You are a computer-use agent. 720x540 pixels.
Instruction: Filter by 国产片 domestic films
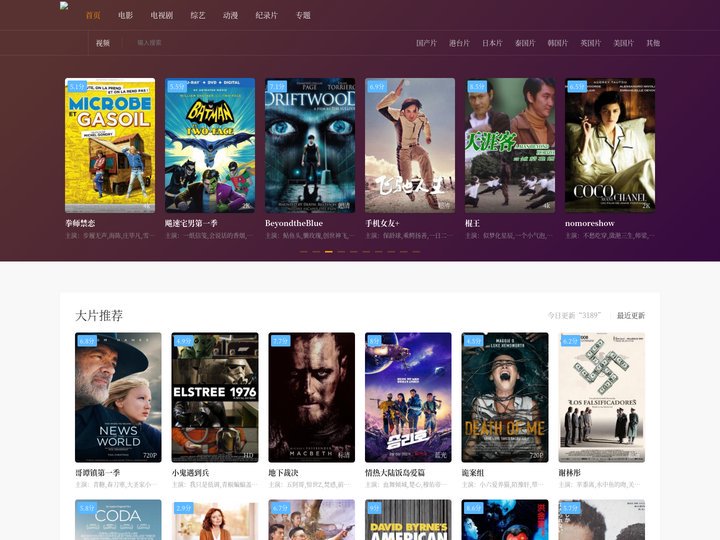pos(426,43)
